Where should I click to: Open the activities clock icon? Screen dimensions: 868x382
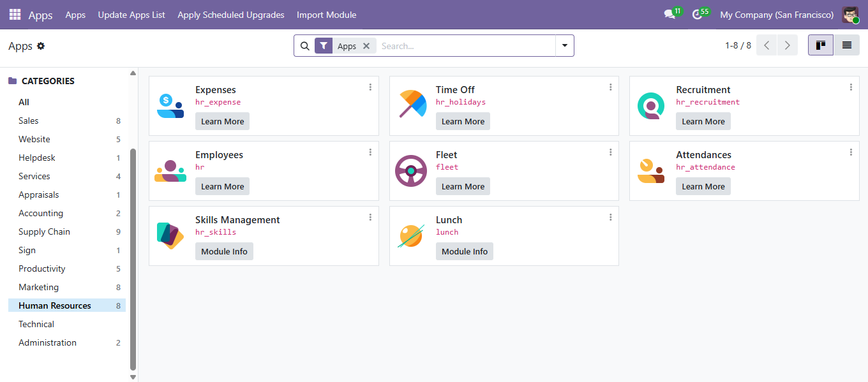pyautogui.click(x=698, y=15)
